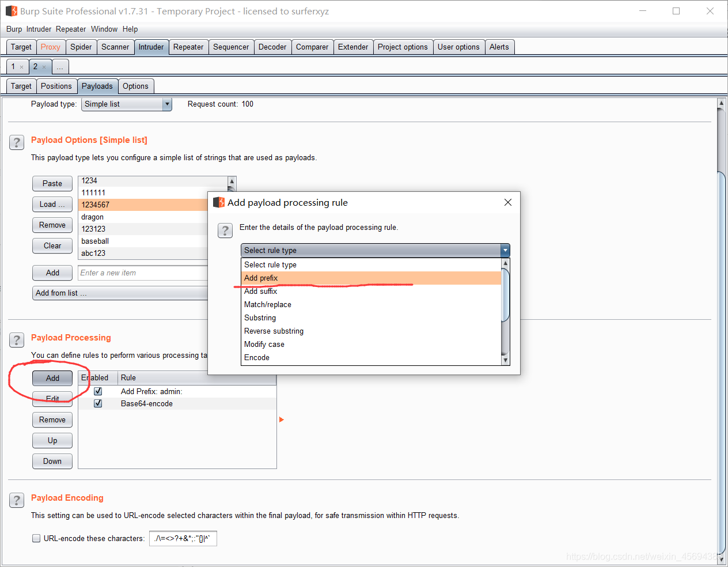Open the Alerts tab
Screen dimensions: 728x567
click(x=499, y=47)
